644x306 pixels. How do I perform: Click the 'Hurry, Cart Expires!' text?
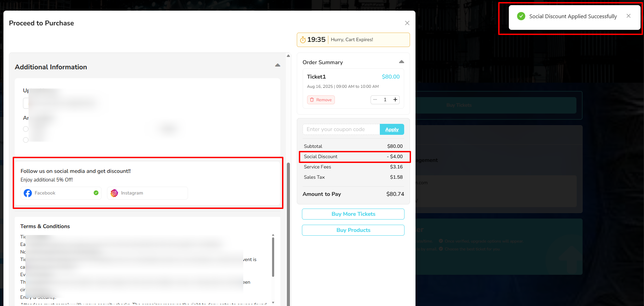[352, 39]
